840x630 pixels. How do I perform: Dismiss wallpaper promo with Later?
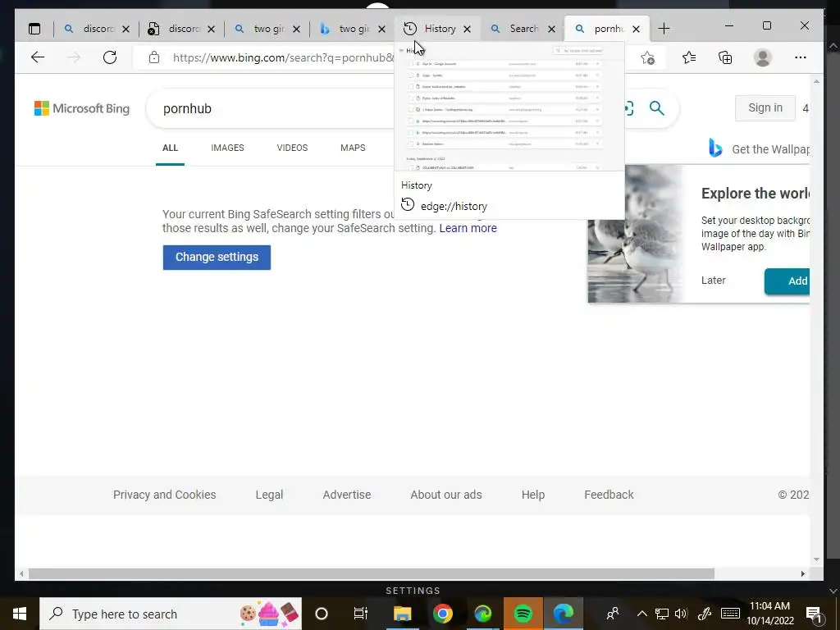(x=713, y=281)
